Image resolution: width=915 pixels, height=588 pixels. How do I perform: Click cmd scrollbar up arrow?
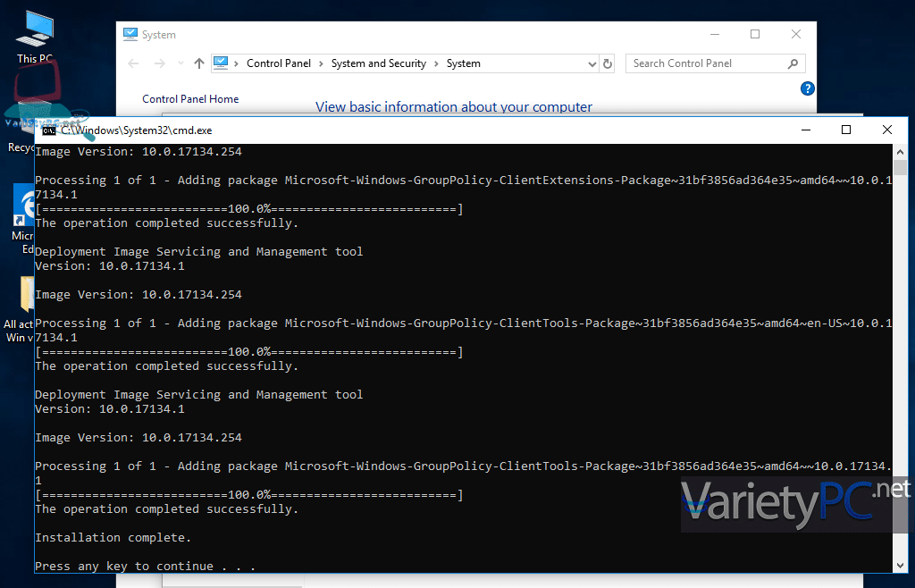pyautogui.click(x=900, y=151)
